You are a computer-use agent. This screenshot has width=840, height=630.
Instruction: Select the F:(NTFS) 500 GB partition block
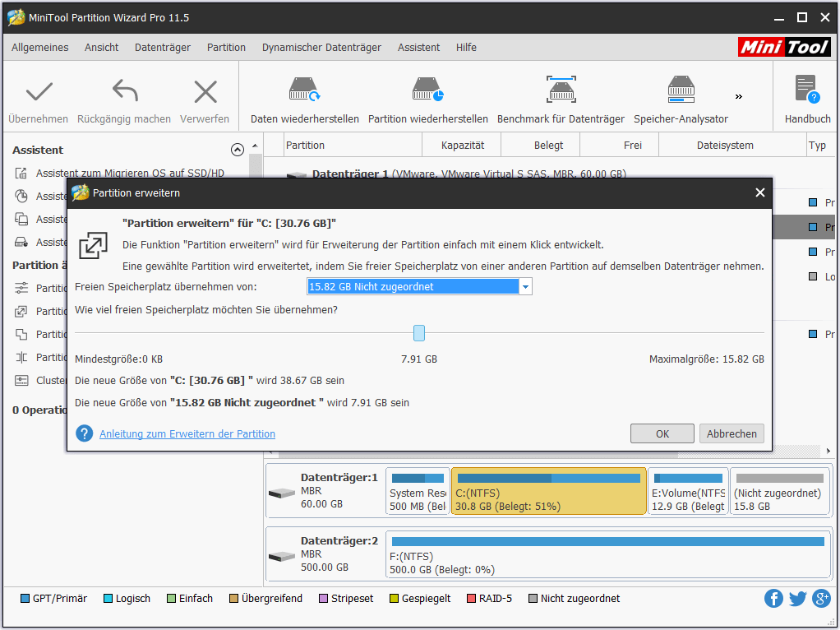click(x=608, y=555)
